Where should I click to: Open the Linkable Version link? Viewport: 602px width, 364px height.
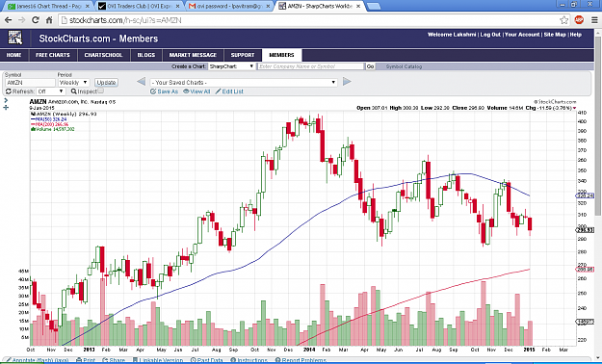158,360
